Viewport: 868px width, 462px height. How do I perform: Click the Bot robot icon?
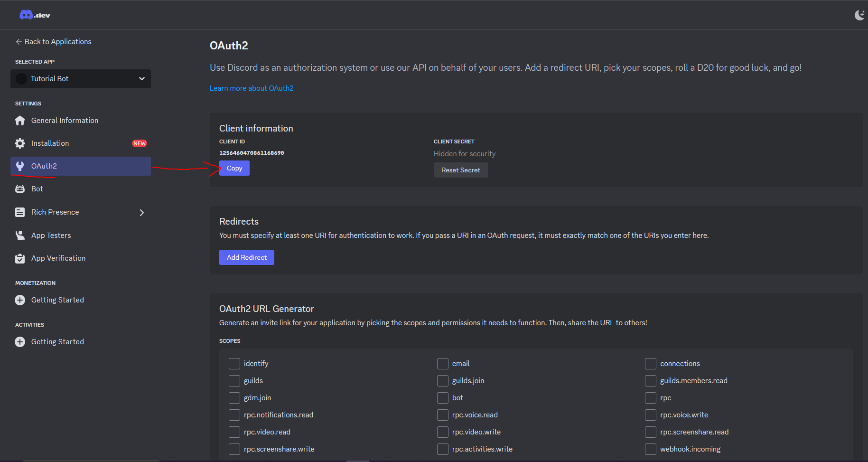pos(20,189)
